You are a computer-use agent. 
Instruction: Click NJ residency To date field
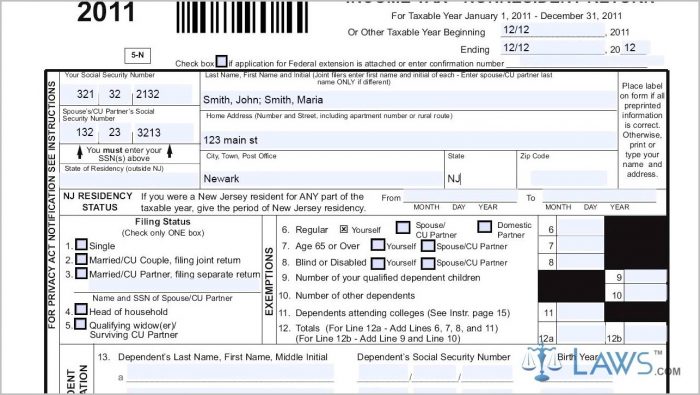coord(599,196)
